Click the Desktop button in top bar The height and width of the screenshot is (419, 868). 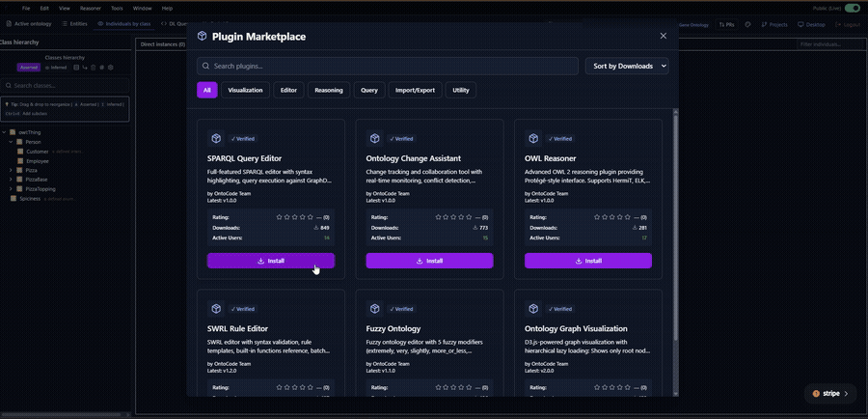click(x=811, y=24)
